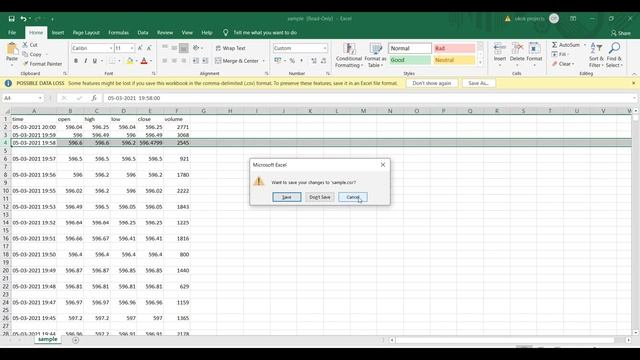Open the fill color dropdown arrow
The height and width of the screenshot is (360, 640).
136,61
